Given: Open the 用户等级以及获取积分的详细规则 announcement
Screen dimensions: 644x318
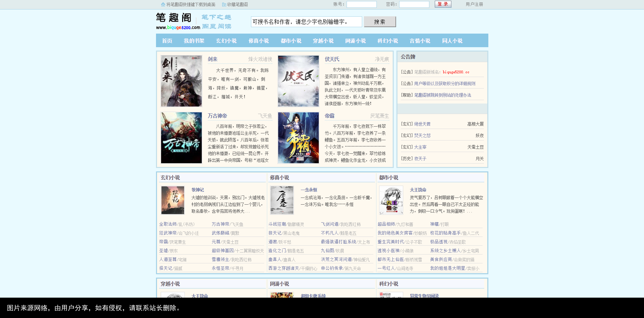Looking at the screenshot, I should (445, 83).
